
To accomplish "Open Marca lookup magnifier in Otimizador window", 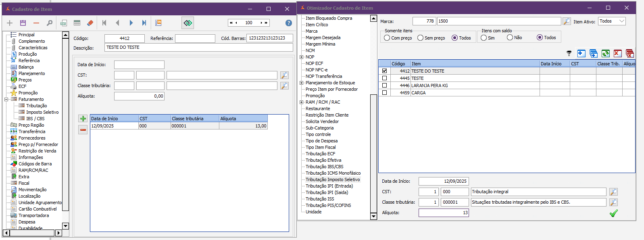I will (x=567, y=21).
